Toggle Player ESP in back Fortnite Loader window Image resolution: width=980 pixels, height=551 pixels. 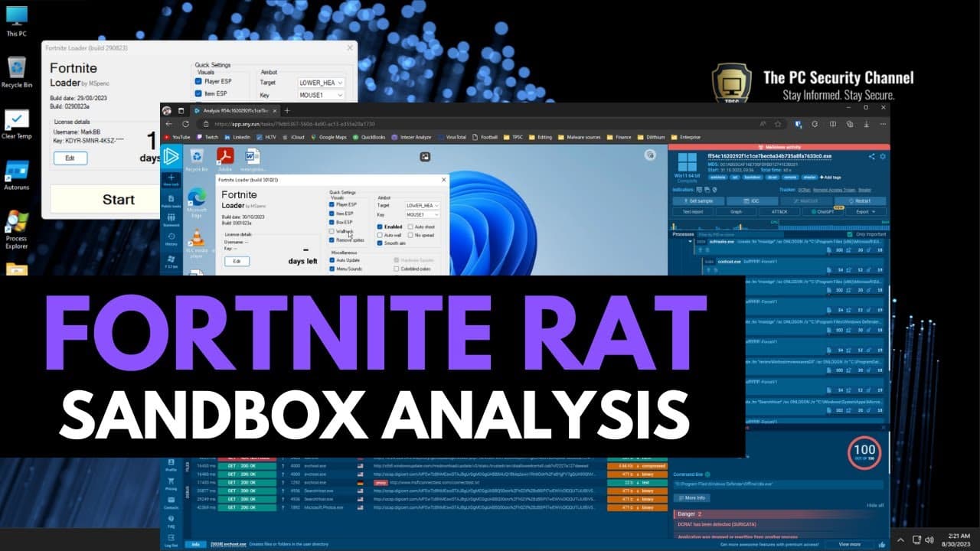[198, 81]
